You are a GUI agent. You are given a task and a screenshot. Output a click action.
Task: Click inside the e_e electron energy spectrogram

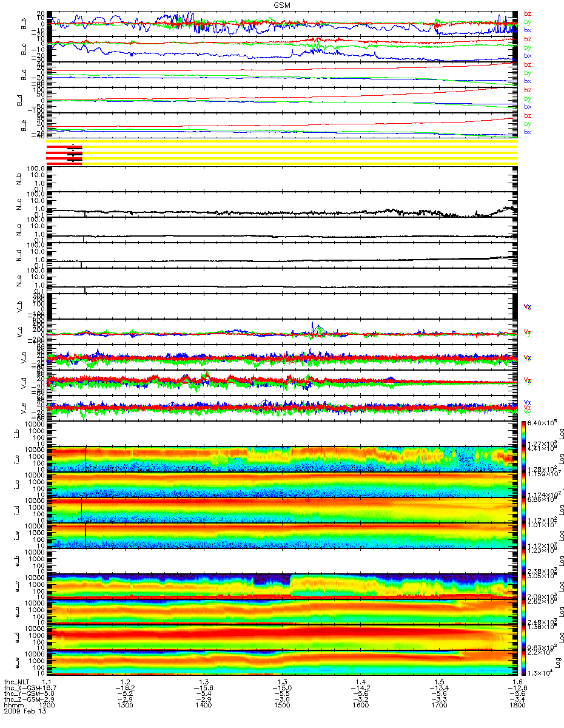(282, 662)
